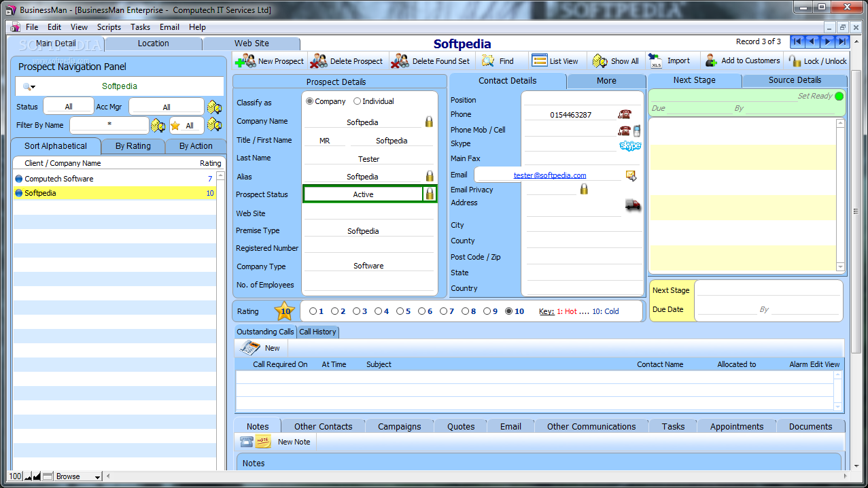Viewport: 868px width, 488px height.
Task: Click the Filter By Name search icon
Action: (x=158, y=125)
